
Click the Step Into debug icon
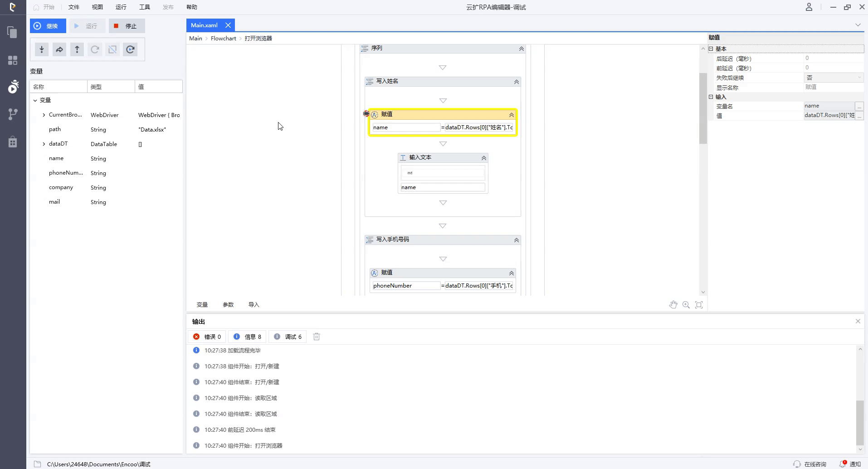(42, 49)
